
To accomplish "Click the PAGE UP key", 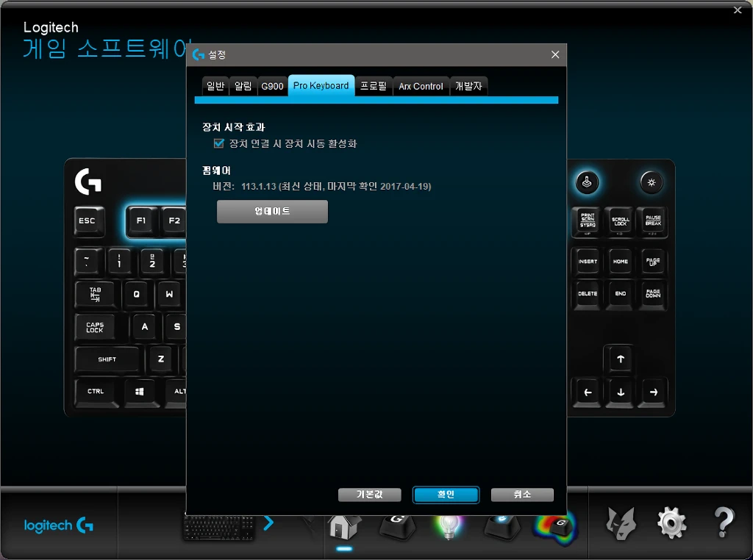I will pyautogui.click(x=653, y=262).
